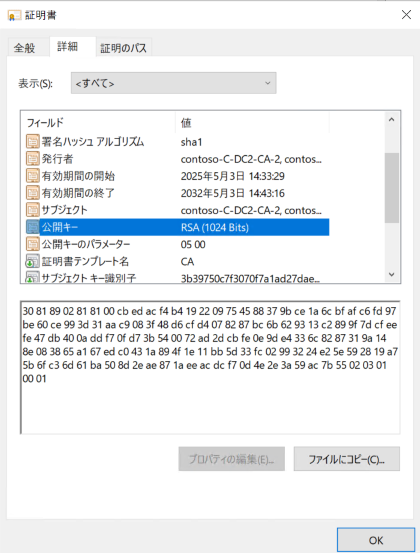Click the サブジェクト field icon
Screen dimensions: 420x553
click(x=32, y=210)
